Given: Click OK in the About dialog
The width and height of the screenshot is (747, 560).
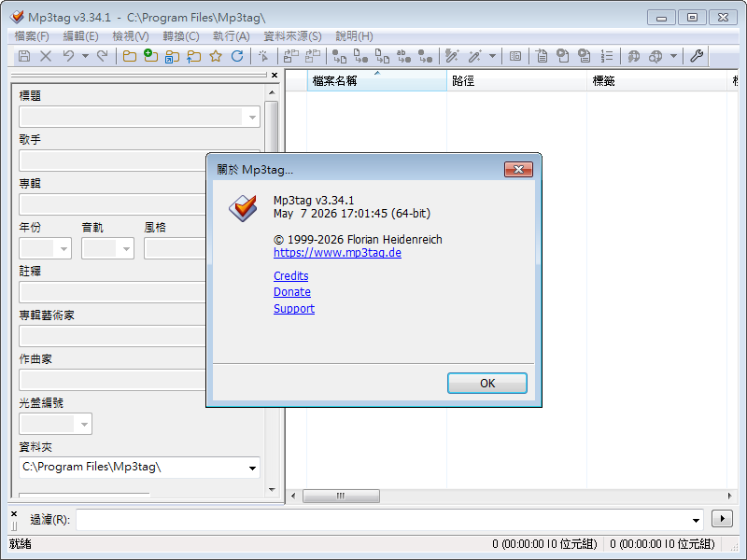Looking at the screenshot, I should point(486,384).
